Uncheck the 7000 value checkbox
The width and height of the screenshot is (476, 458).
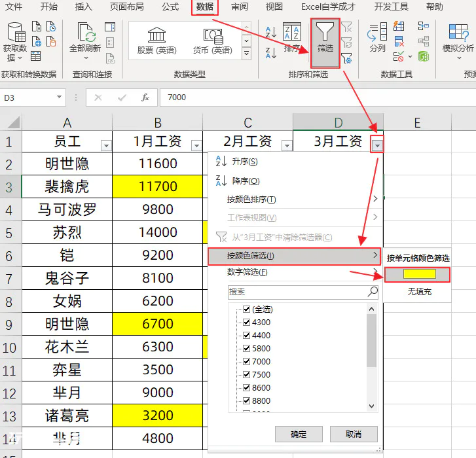point(246,362)
